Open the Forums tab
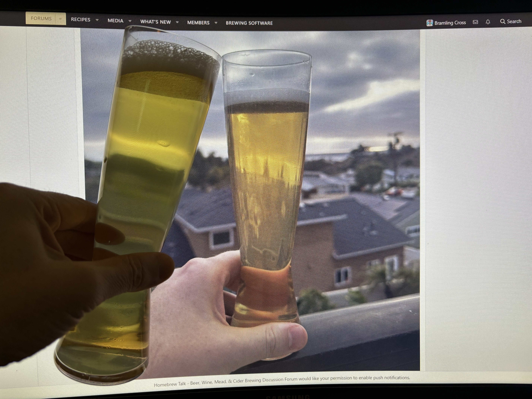This screenshot has width=532, height=399. 41,19
